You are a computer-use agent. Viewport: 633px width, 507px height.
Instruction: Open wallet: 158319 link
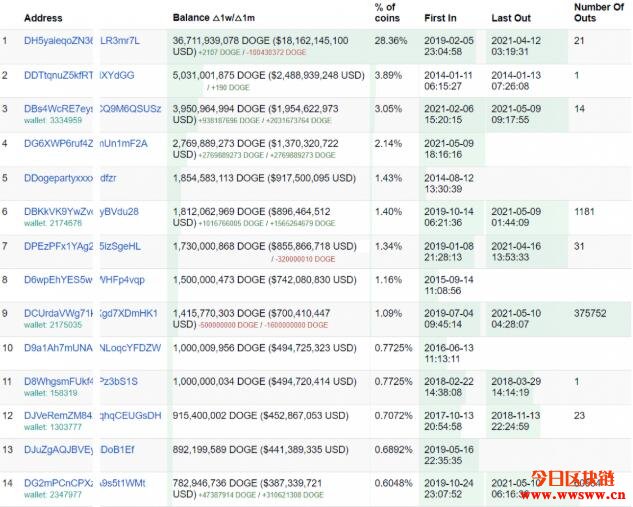point(50,393)
